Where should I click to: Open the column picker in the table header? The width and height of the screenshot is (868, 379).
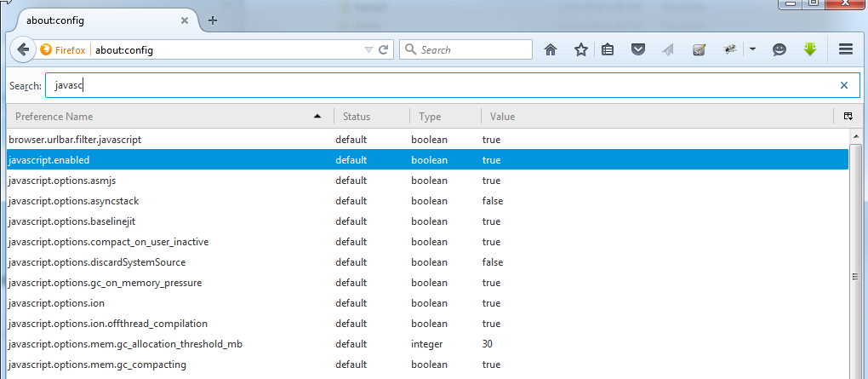[848, 116]
